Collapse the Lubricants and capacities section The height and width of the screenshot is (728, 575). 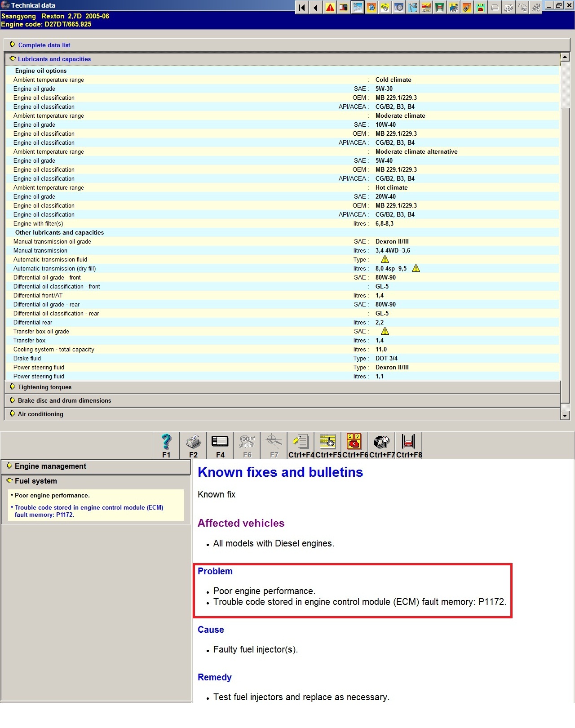[54, 59]
